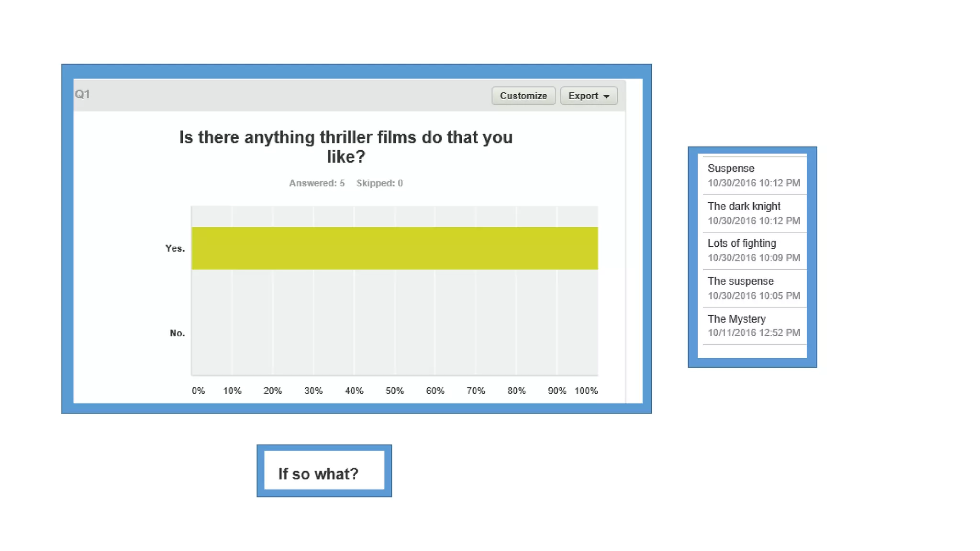Click the 'No.' axis label
This screenshot has height=551, width=980.
coord(177,333)
